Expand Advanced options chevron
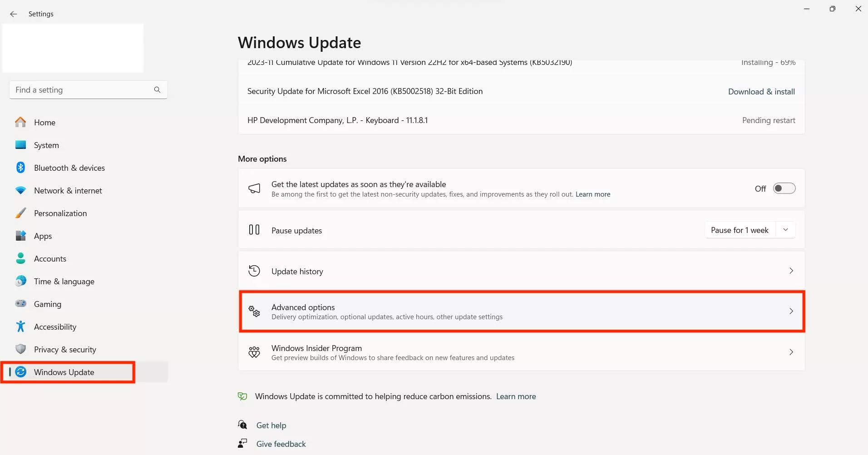The height and width of the screenshot is (455, 868). [791, 312]
